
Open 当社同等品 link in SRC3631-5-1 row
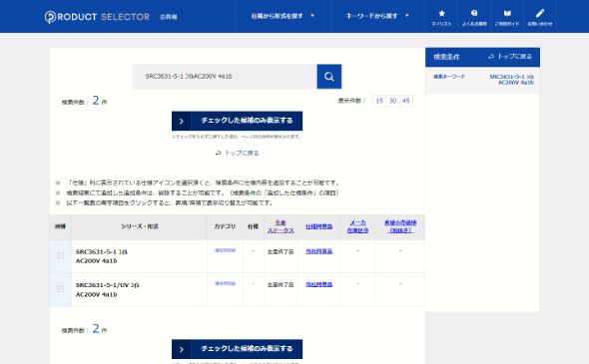(318, 251)
